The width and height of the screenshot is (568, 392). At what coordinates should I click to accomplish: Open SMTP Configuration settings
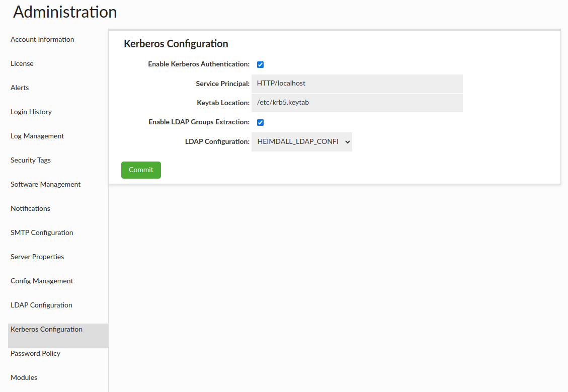click(x=42, y=233)
